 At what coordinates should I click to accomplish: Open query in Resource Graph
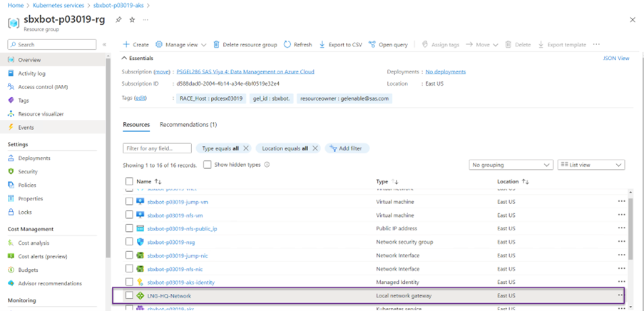click(388, 44)
